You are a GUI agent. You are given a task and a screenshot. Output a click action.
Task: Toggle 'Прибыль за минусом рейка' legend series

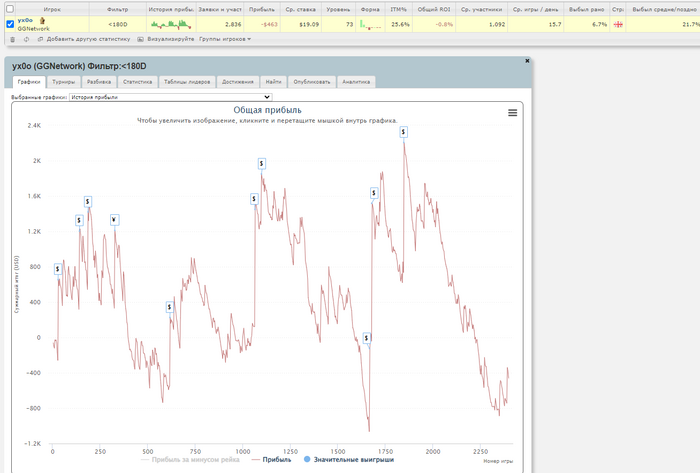click(x=191, y=460)
